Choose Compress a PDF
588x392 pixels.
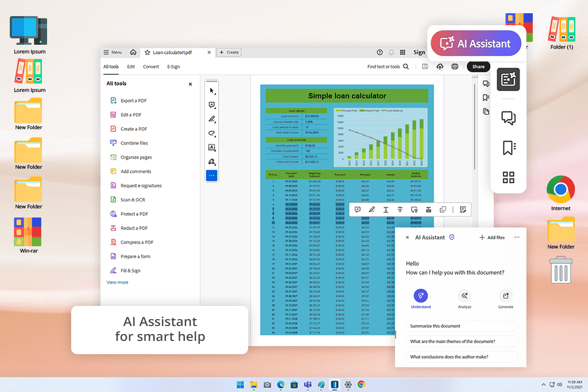click(132, 242)
